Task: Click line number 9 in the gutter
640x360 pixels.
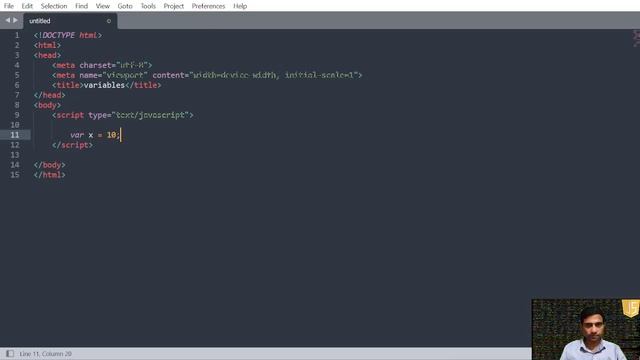Action: pyautogui.click(x=17, y=115)
